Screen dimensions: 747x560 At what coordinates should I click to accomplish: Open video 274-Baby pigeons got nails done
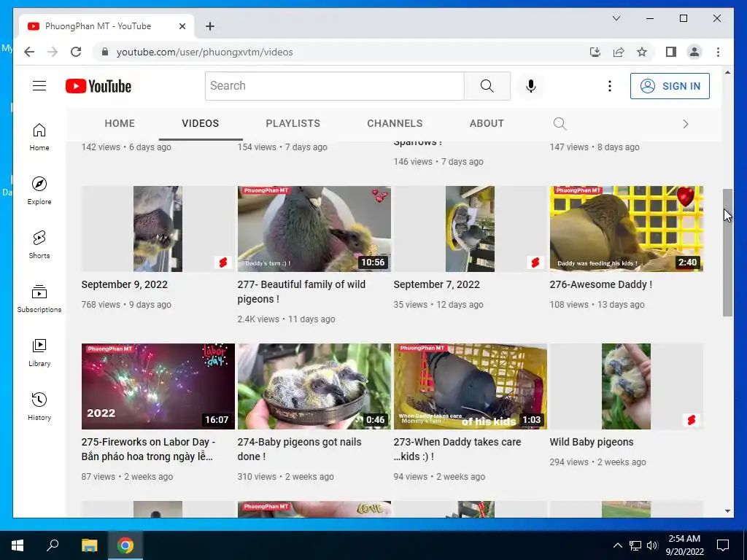tap(299, 449)
